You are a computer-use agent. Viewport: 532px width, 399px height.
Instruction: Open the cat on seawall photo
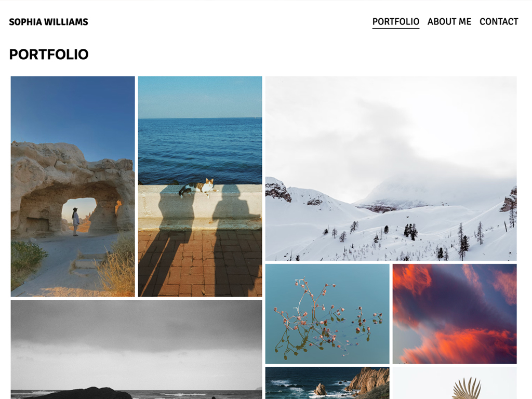point(200,187)
